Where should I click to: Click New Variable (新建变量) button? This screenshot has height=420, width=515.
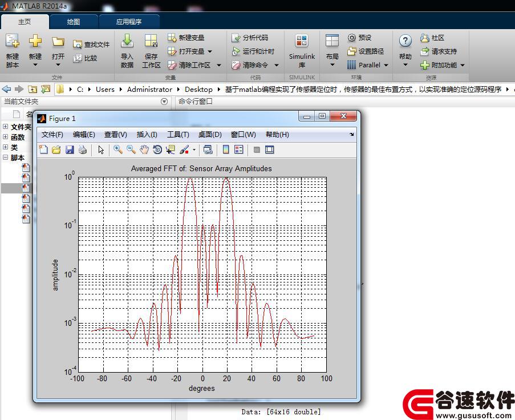click(186, 38)
